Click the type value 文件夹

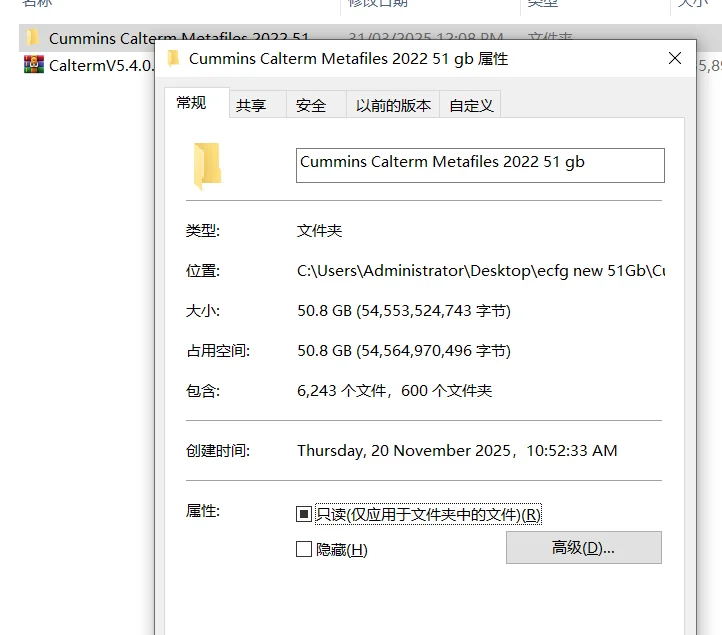(x=320, y=230)
